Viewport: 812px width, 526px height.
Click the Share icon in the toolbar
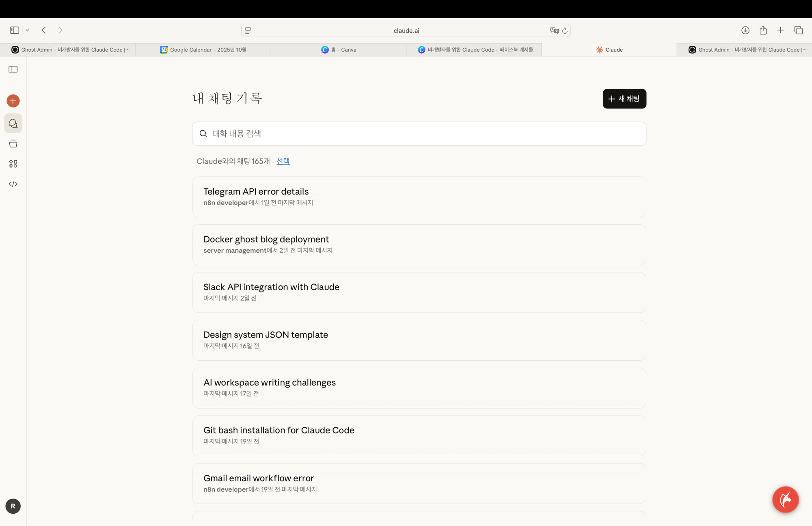pyautogui.click(x=763, y=30)
